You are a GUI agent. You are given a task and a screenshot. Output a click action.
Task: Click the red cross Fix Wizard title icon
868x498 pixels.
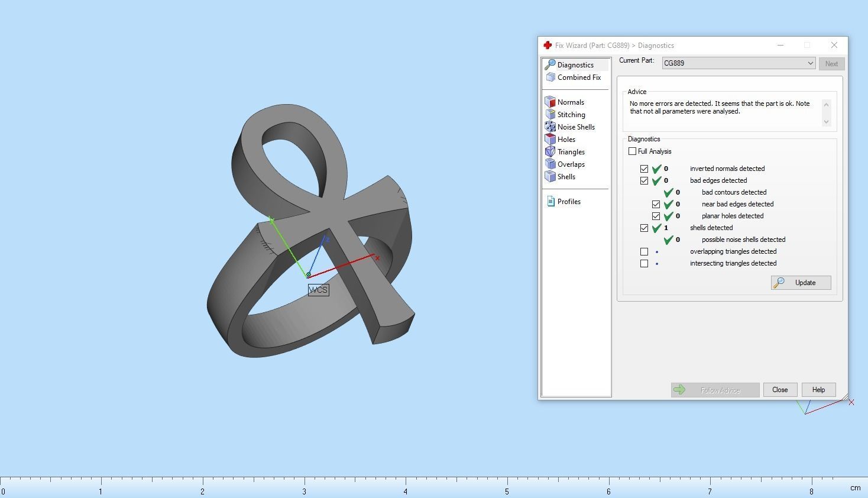click(x=548, y=46)
